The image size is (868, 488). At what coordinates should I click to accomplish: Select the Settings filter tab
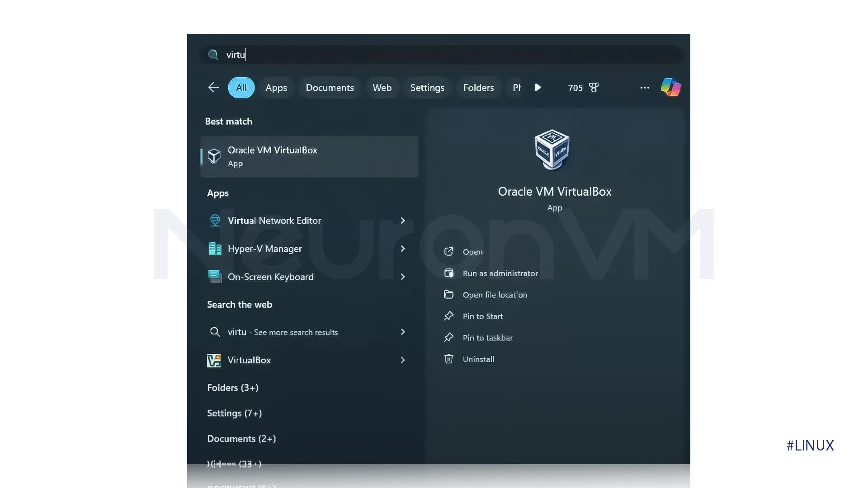[x=427, y=87]
